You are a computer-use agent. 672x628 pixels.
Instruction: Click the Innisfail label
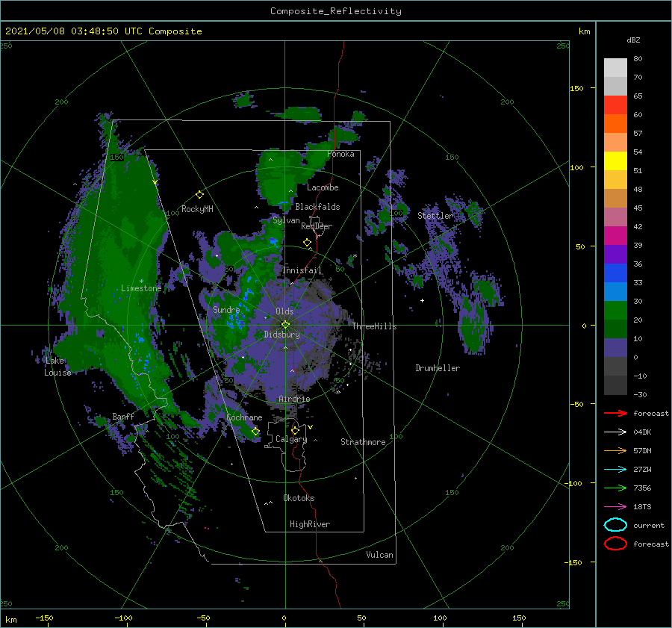[x=302, y=270]
